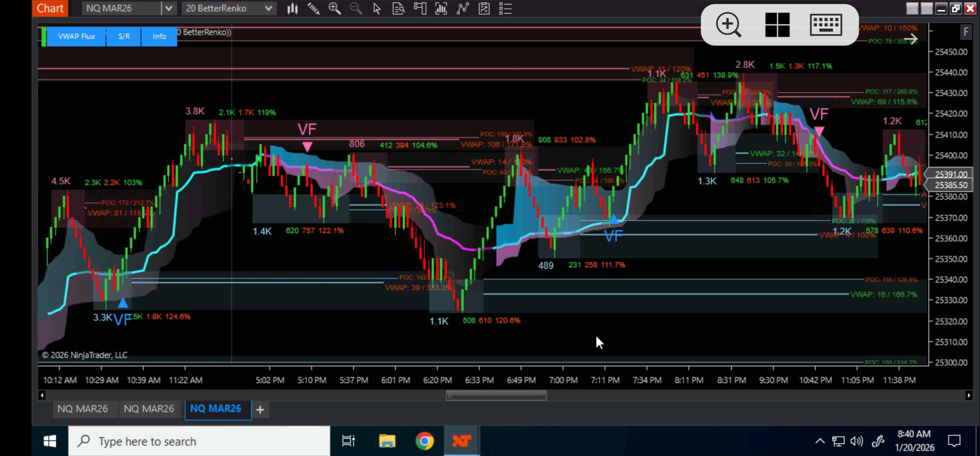980x456 pixels.
Task: Switch to the first NQ MAR26 tab
Action: point(82,409)
